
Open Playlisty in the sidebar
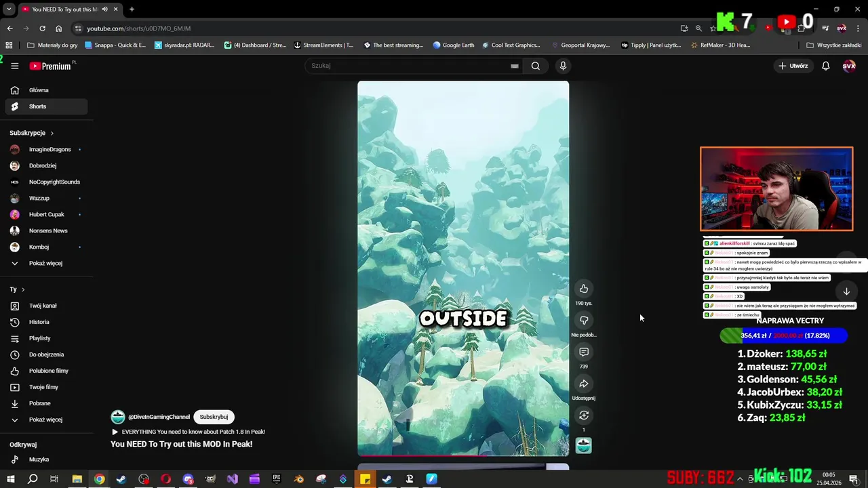click(x=46, y=338)
